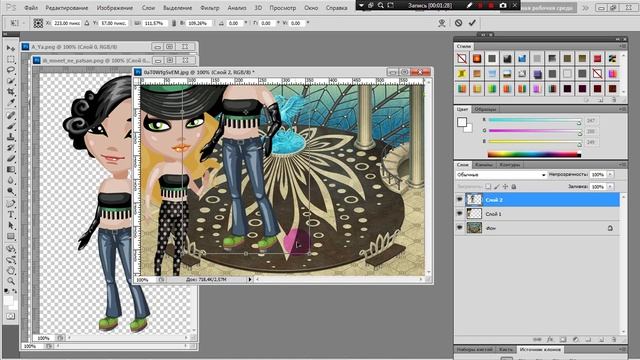
Task: Toggle lock transparent pixels in Layers panel
Action: (488, 187)
